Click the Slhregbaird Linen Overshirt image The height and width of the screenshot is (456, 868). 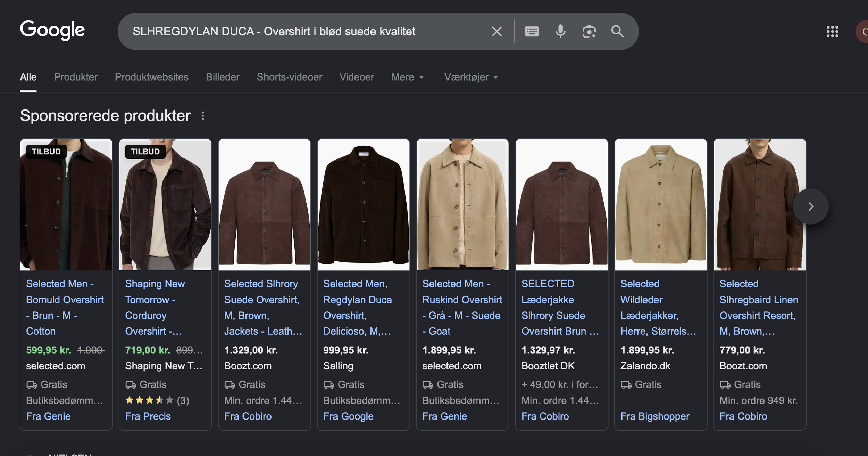(x=760, y=205)
